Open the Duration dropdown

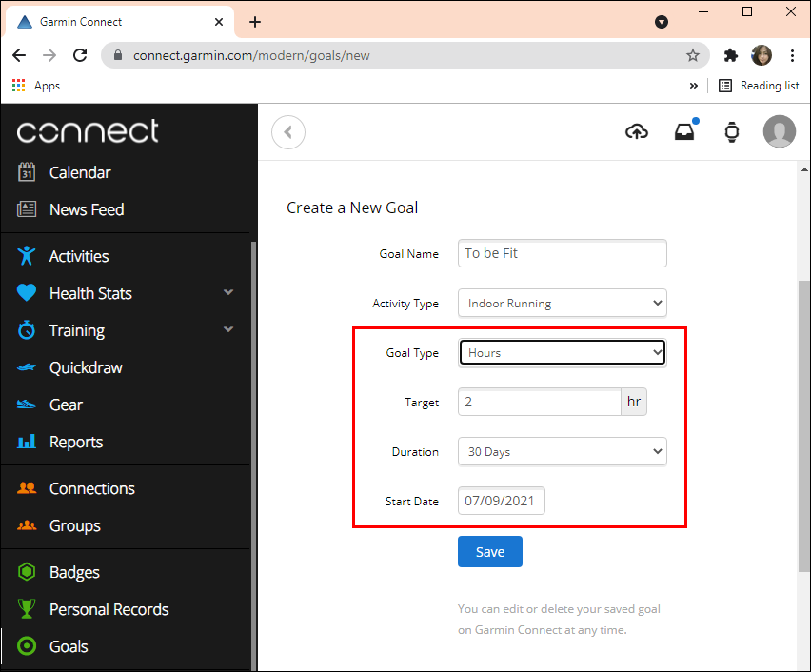(563, 452)
